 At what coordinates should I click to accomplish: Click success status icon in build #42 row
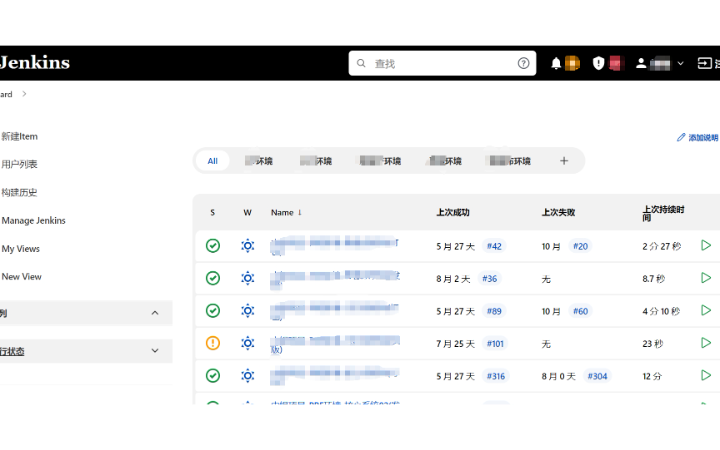tap(213, 246)
